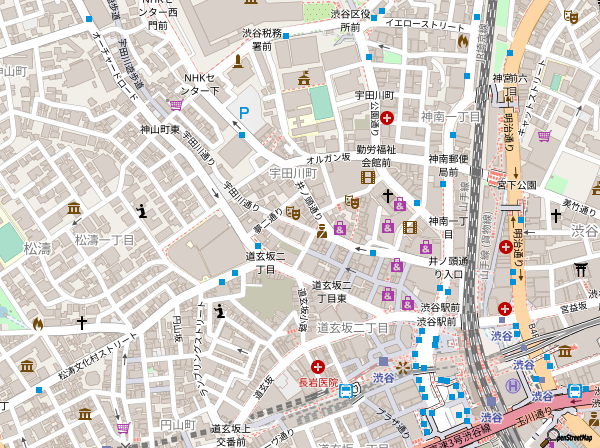The height and width of the screenshot is (448, 600).
Task: Click the 道玄坂二丁目 district label
Action: (x=353, y=328)
